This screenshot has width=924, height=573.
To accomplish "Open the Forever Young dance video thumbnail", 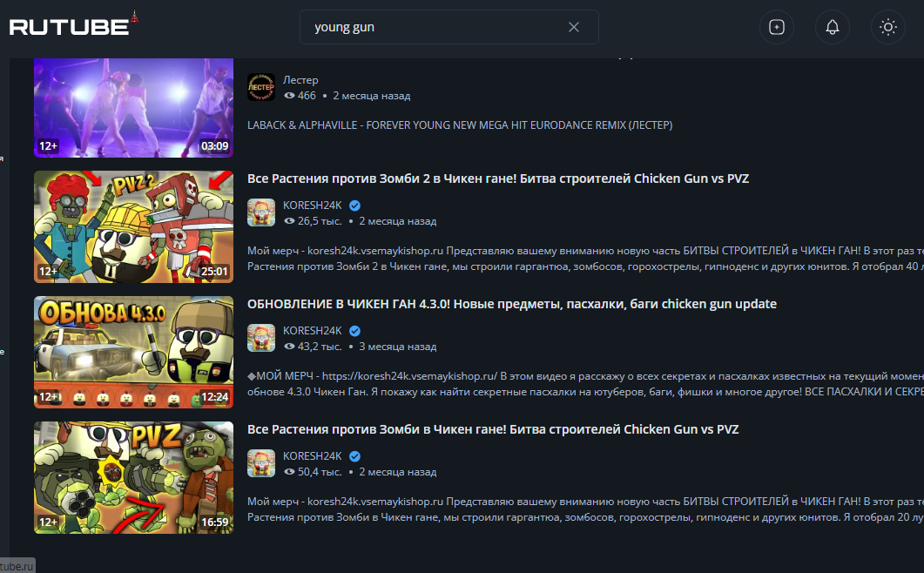I will click(x=134, y=107).
